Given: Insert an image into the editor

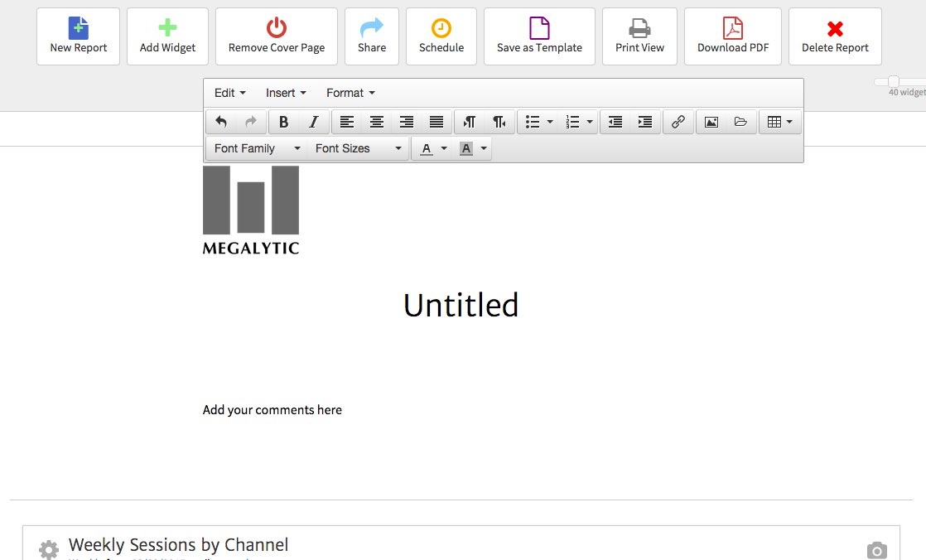Looking at the screenshot, I should pos(711,122).
